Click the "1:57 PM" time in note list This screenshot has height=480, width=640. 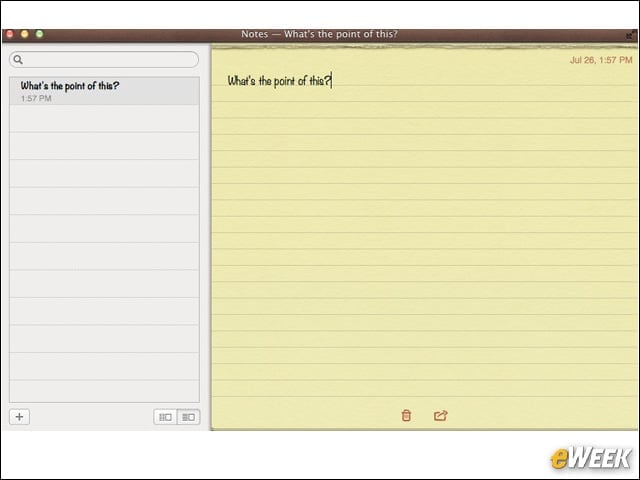36,98
